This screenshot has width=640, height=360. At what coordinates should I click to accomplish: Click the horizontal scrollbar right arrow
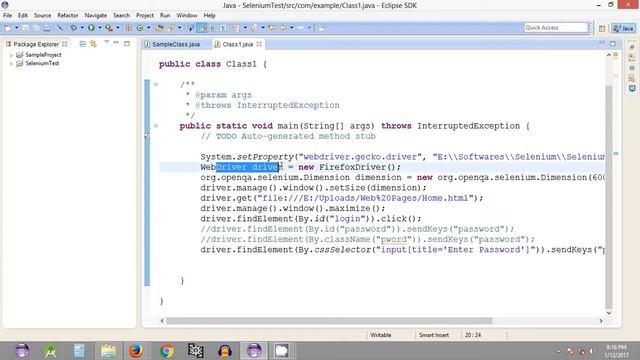(x=601, y=321)
